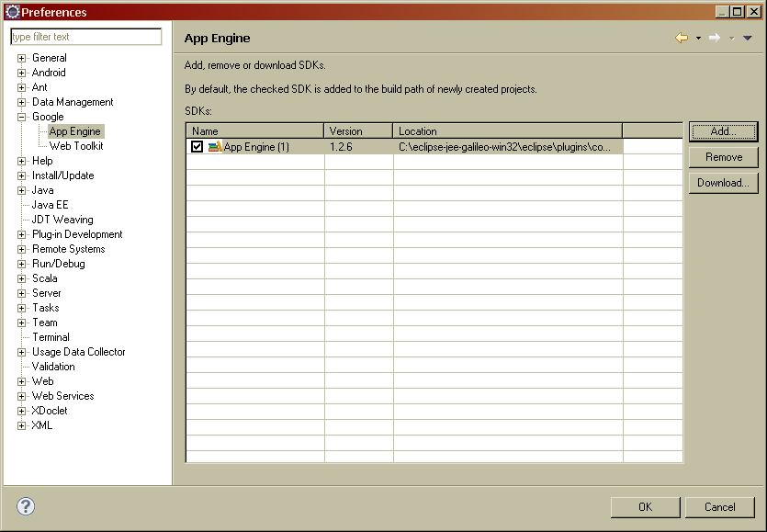Image resolution: width=767 pixels, height=532 pixels.
Task: Sort SDKs by Name column header
Action: 254,130
